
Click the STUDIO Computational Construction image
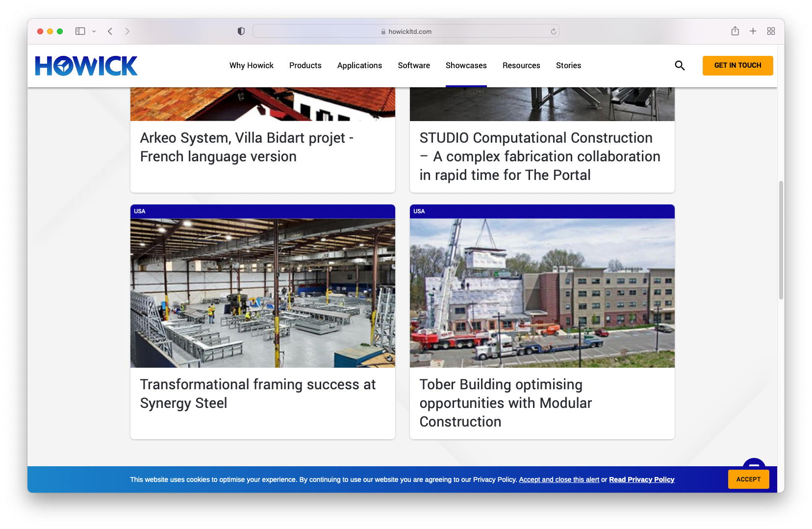(542, 104)
